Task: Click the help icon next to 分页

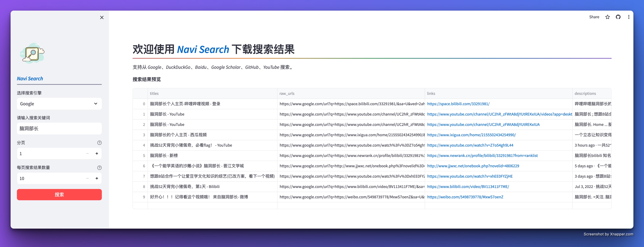Action: pos(99,143)
